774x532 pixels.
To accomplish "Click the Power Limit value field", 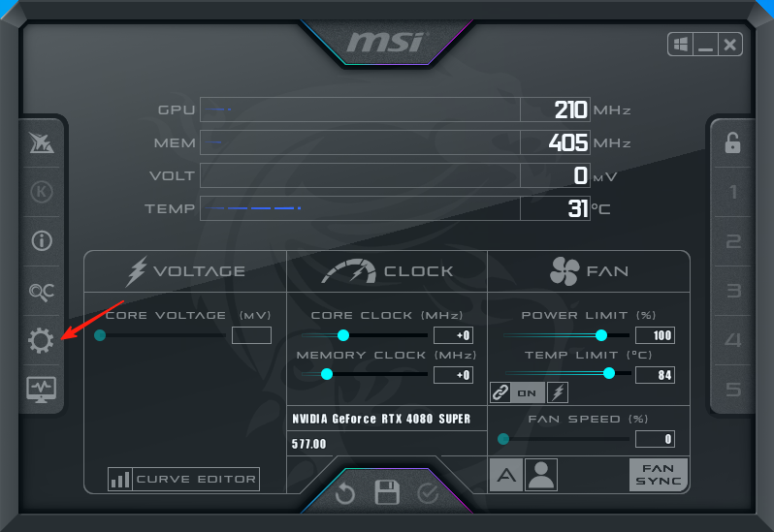I will pos(655,335).
